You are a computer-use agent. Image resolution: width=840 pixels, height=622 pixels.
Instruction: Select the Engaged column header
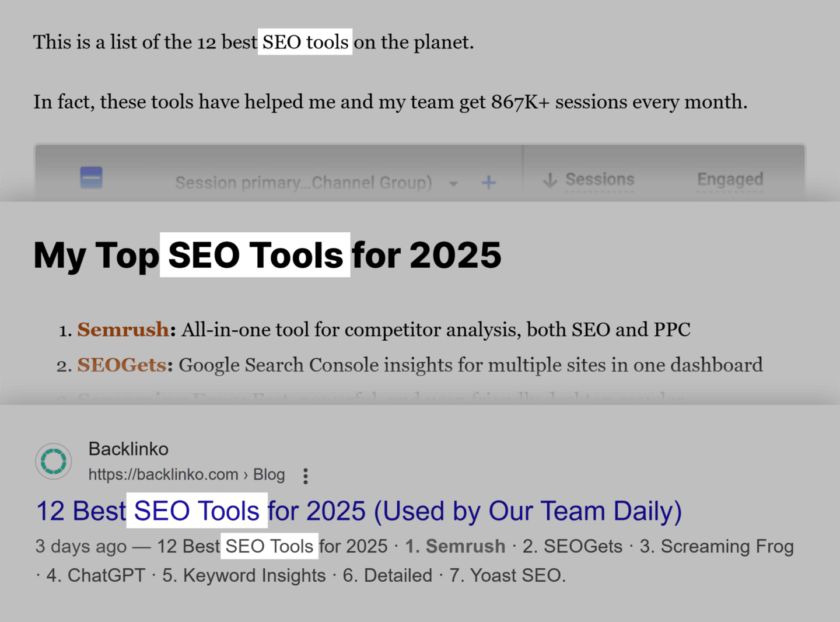point(730,179)
